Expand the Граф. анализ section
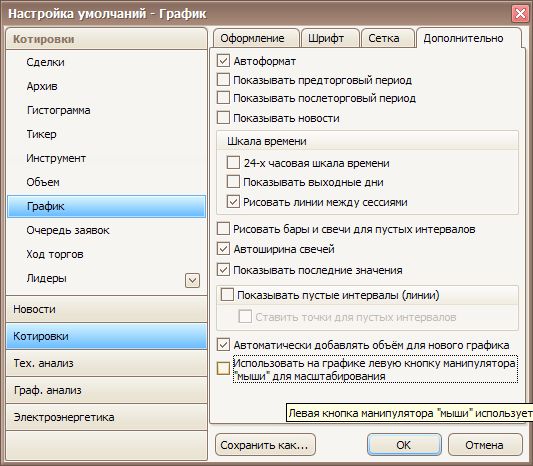The width and height of the screenshot is (533, 466). click(106, 390)
